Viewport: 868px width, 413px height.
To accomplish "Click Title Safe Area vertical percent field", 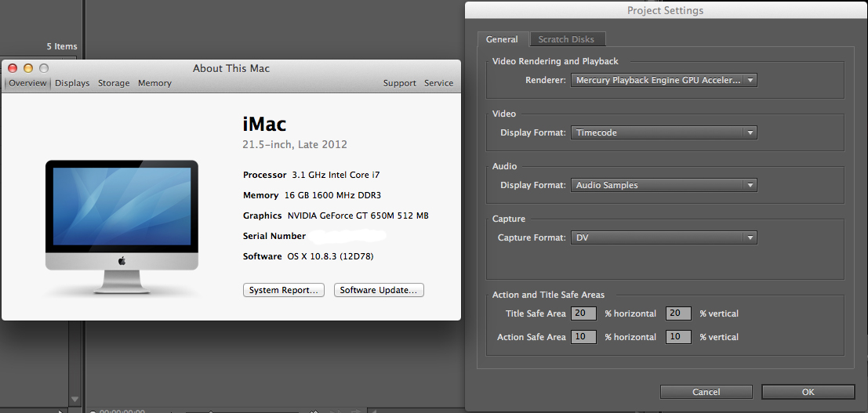I will tap(678, 313).
